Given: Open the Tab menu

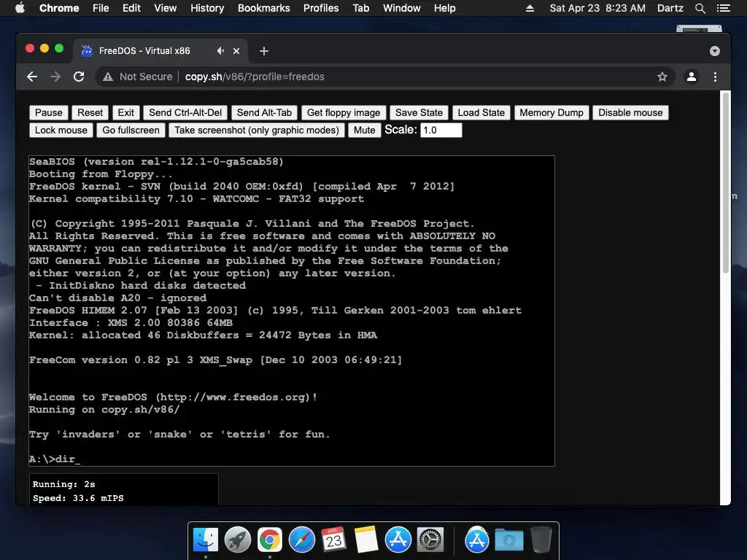Looking at the screenshot, I should pos(360,8).
